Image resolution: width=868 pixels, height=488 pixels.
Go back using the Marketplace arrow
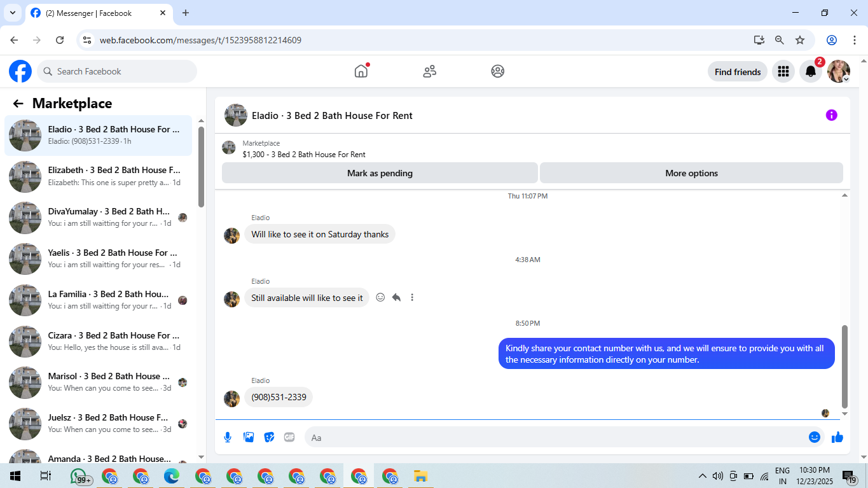coord(18,104)
